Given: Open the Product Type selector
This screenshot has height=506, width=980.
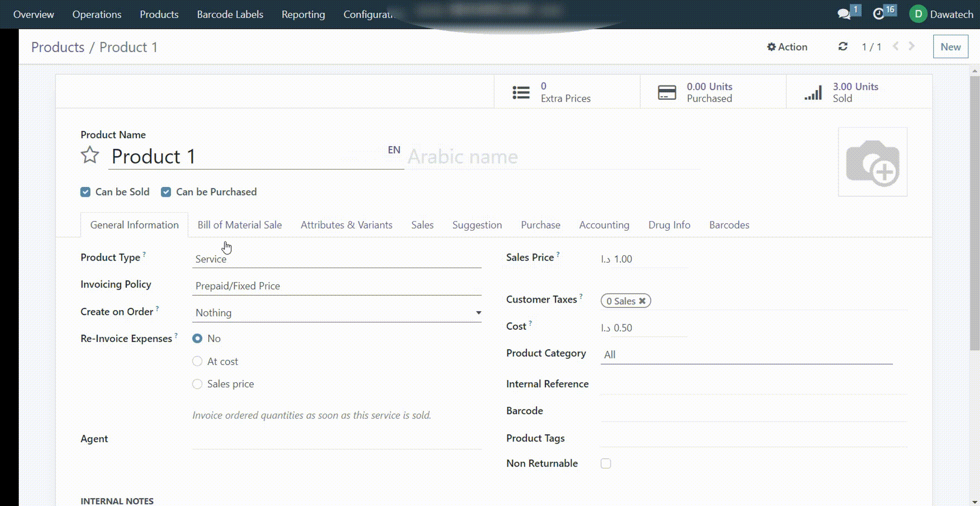Looking at the screenshot, I should 336,259.
